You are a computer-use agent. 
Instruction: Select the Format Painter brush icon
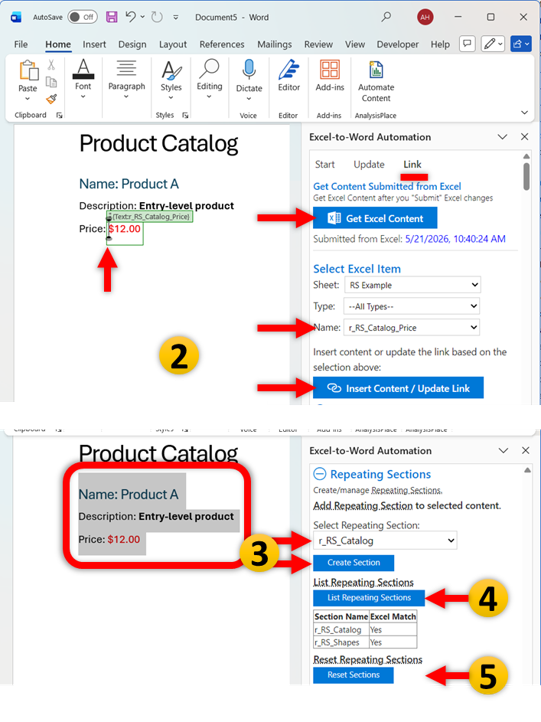coord(52,99)
